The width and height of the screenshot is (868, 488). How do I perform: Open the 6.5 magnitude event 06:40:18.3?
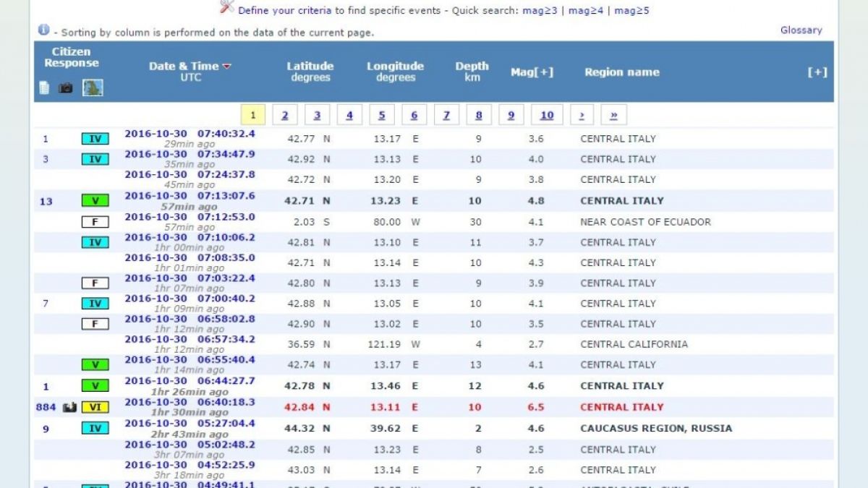click(x=190, y=402)
